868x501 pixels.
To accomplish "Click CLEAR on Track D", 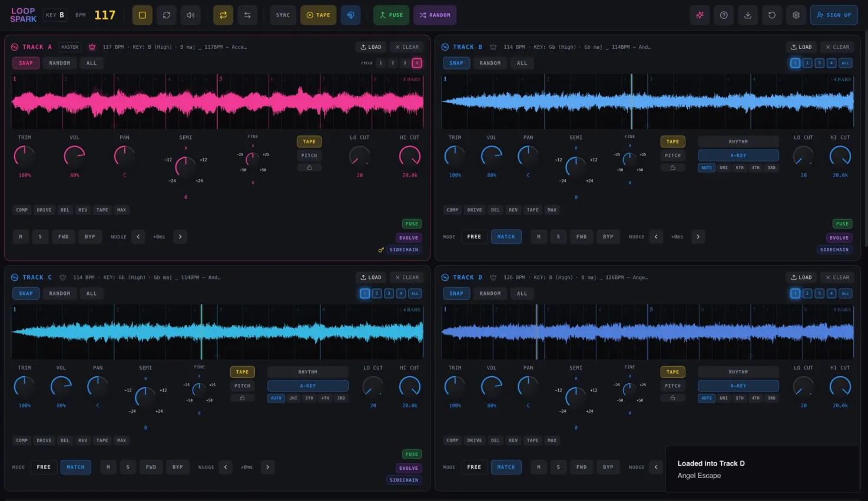I will (x=837, y=277).
